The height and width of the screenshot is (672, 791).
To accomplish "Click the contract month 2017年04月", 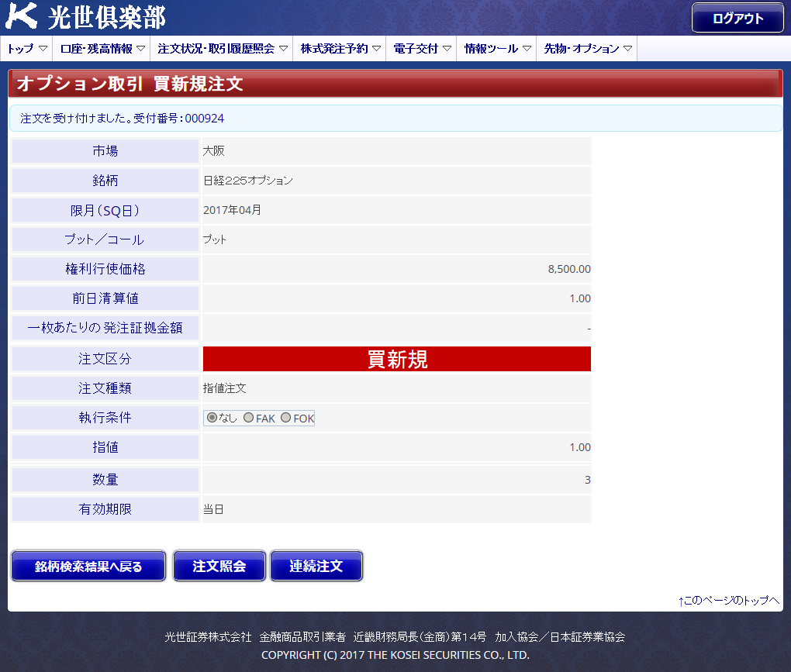I will tap(232, 210).
